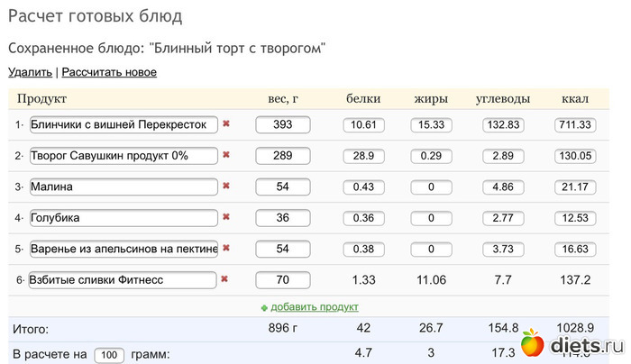Viewport: 631px width, 364px height.
Task: Select the kcal field showing 711.33
Action: pyautogui.click(x=574, y=124)
